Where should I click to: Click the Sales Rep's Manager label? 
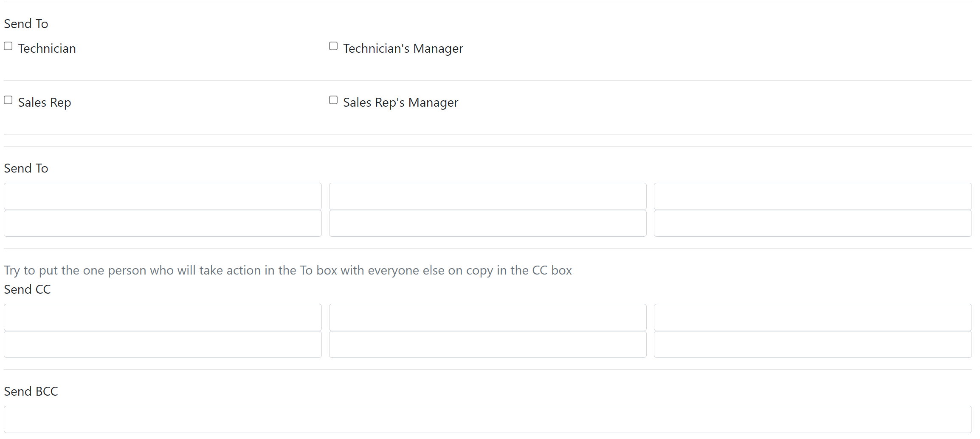[400, 102]
